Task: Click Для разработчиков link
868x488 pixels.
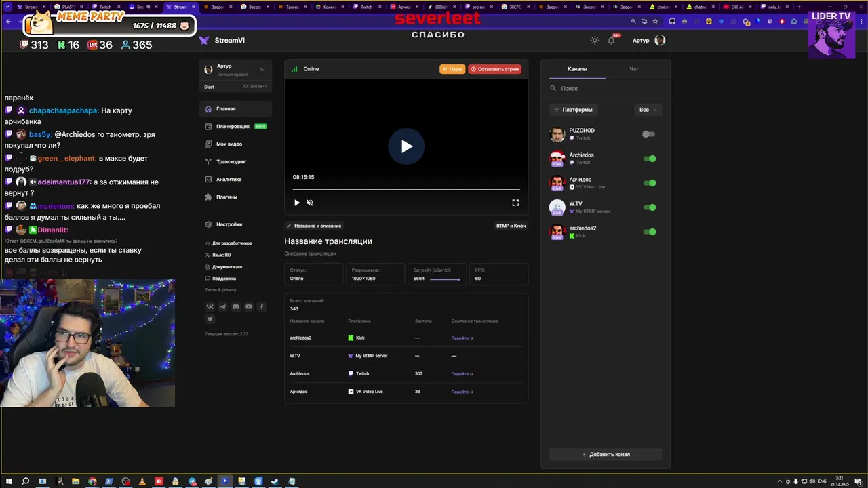Action: (229, 243)
